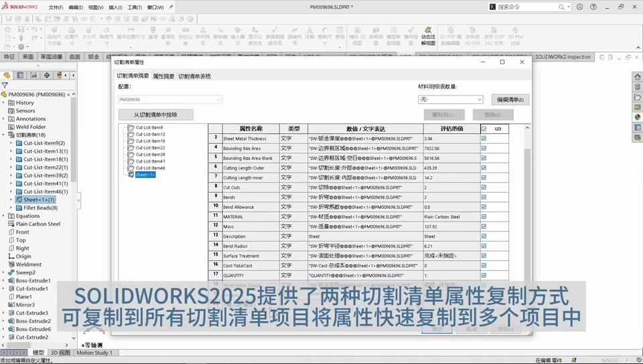Uncheck the QUANTITY row checkbox
This screenshot has width=643, height=364.
pos(484,275)
